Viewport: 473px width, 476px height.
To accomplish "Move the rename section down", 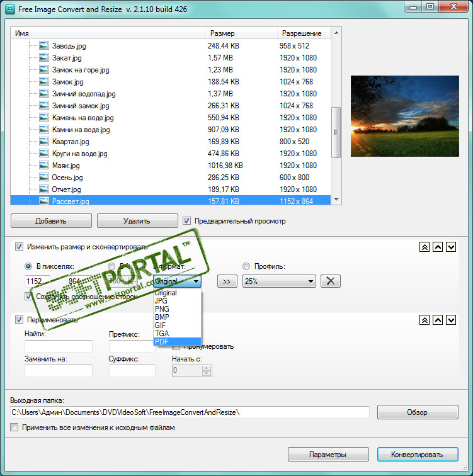I will (451, 320).
